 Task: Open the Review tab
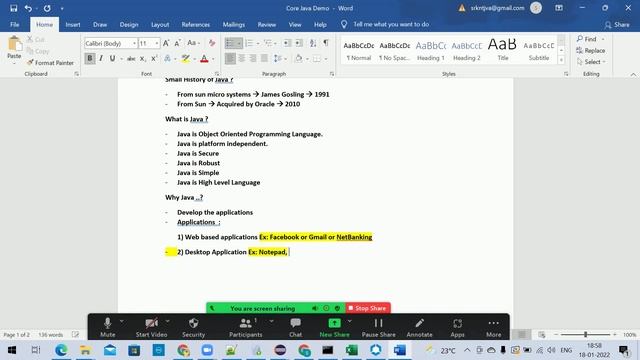(267, 24)
